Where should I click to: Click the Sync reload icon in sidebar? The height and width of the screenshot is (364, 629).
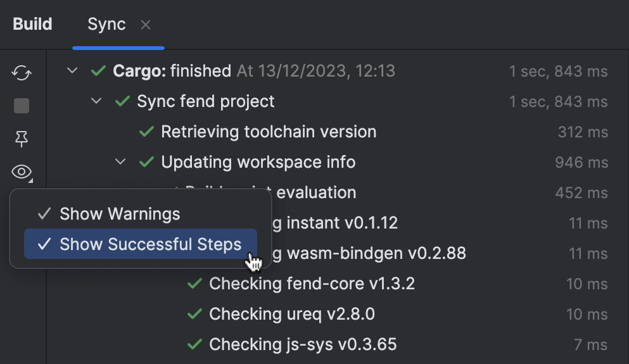click(x=22, y=73)
